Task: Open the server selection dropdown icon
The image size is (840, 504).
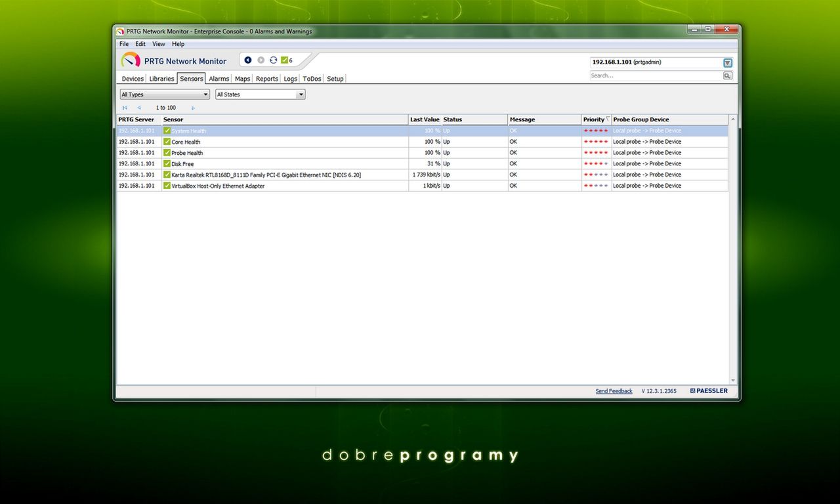Action: click(728, 63)
